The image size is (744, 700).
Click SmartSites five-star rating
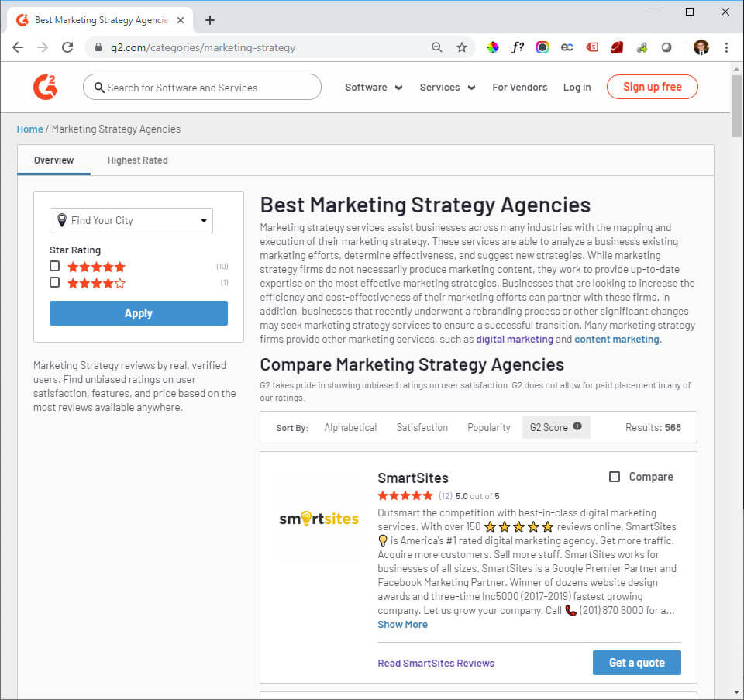(405, 496)
